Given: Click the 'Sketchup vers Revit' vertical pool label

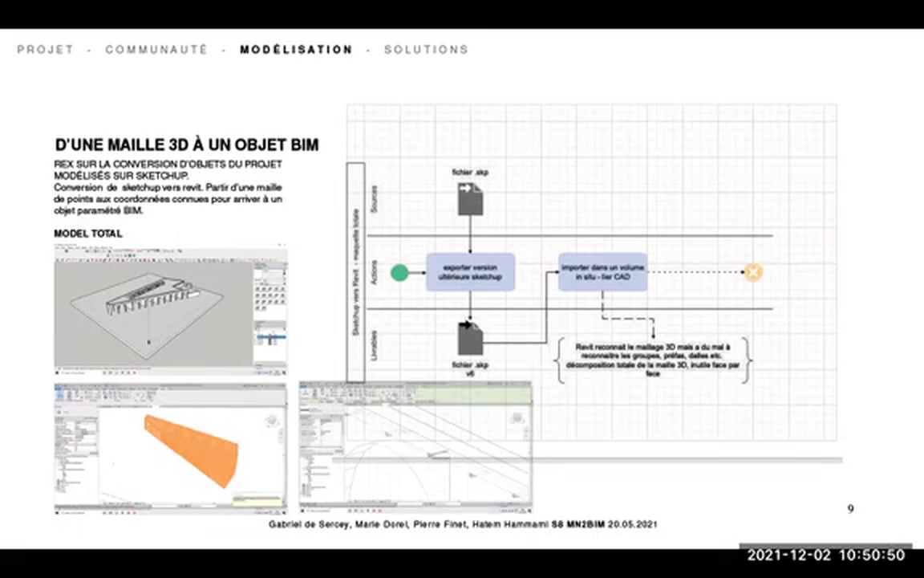Looking at the screenshot, I should (x=355, y=273).
